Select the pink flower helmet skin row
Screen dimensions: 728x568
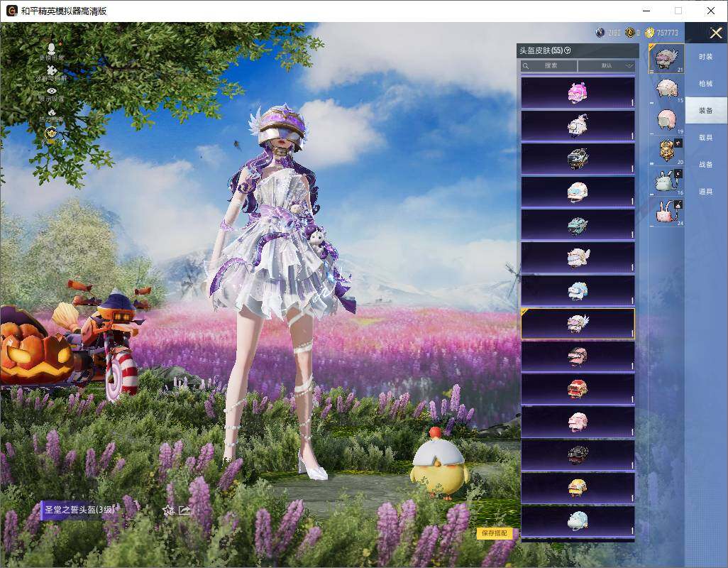click(x=578, y=93)
